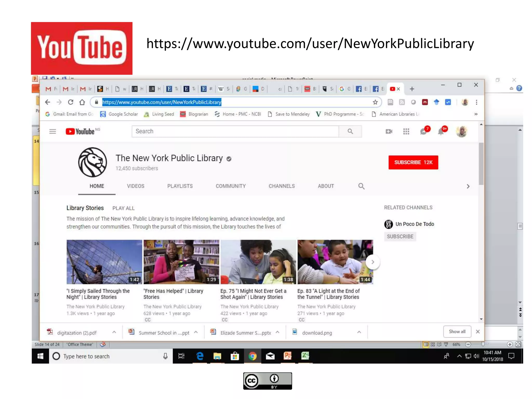
Task: Click the taskbar Type here to search box
Action: (x=111, y=356)
